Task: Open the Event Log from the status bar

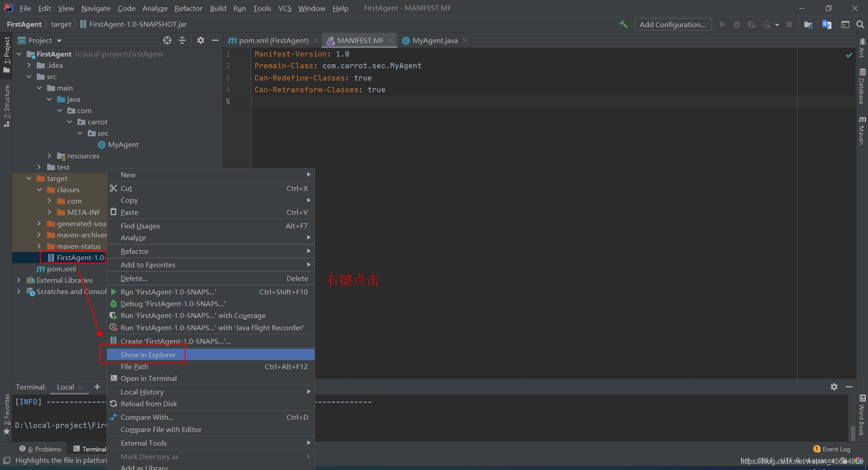Action: (x=832, y=449)
